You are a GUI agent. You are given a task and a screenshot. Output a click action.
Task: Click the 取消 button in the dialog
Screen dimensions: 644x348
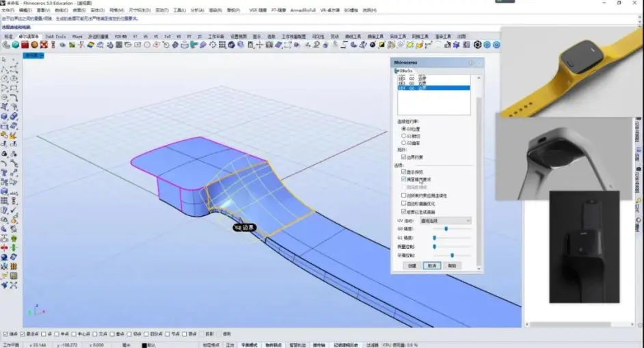point(432,266)
